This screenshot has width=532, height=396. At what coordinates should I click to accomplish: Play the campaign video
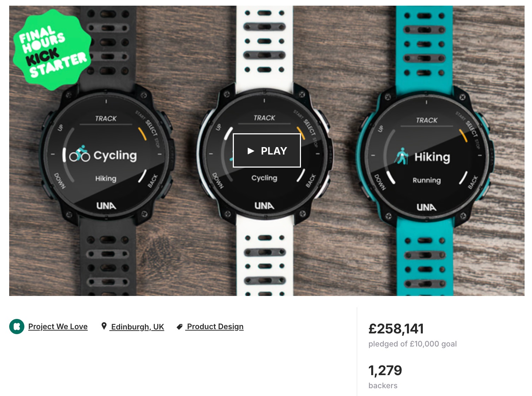click(267, 150)
